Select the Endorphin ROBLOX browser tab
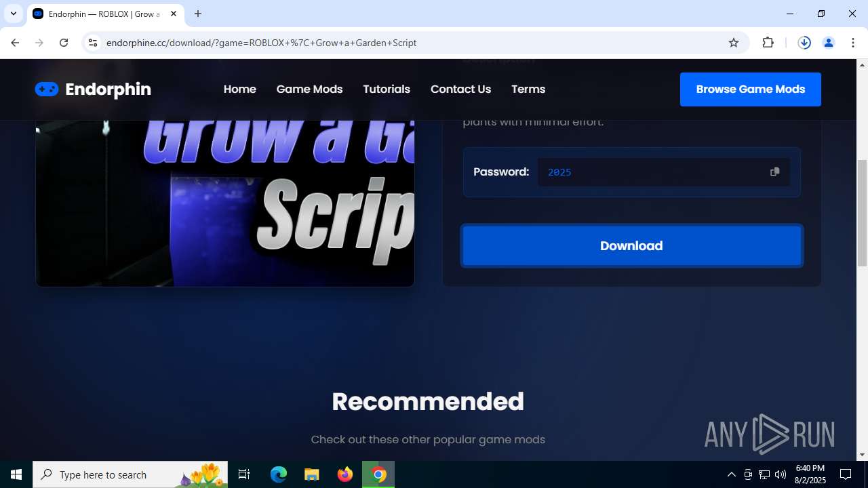The width and height of the screenshot is (868, 488). tap(105, 14)
